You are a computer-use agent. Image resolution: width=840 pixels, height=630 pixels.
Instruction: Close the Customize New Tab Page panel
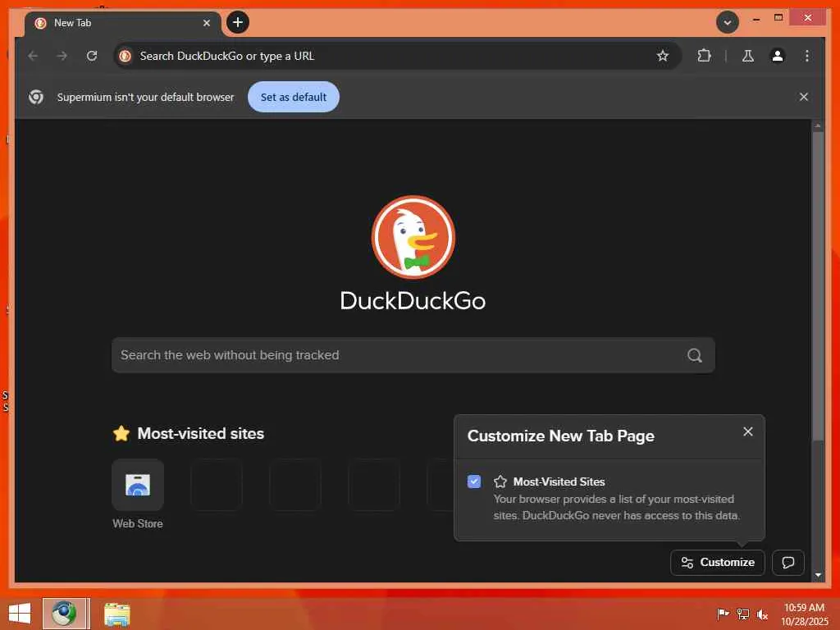click(x=748, y=431)
